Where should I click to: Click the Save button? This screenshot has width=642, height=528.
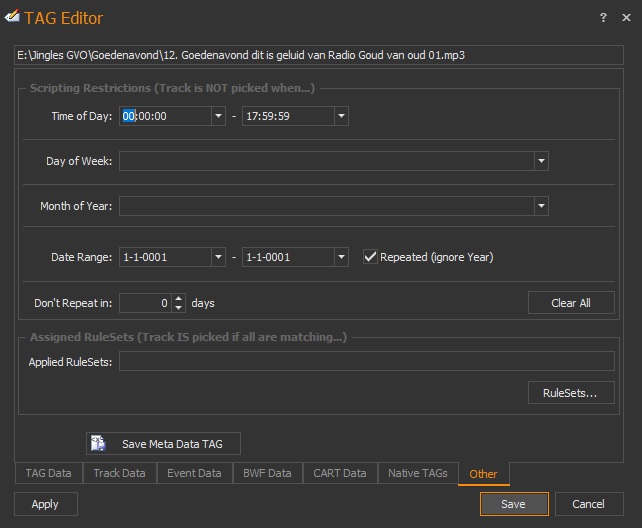click(x=514, y=504)
